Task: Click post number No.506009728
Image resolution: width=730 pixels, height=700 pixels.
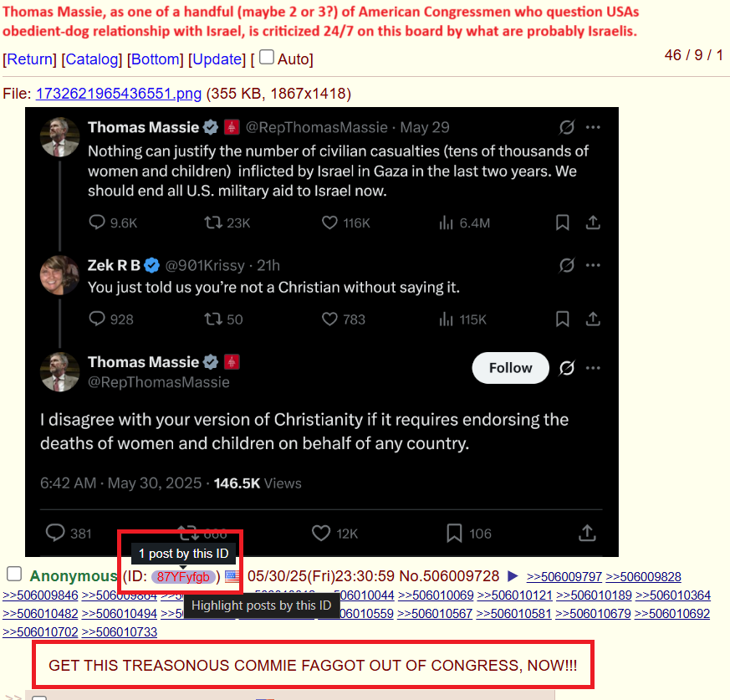Action: (x=449, y=576)
